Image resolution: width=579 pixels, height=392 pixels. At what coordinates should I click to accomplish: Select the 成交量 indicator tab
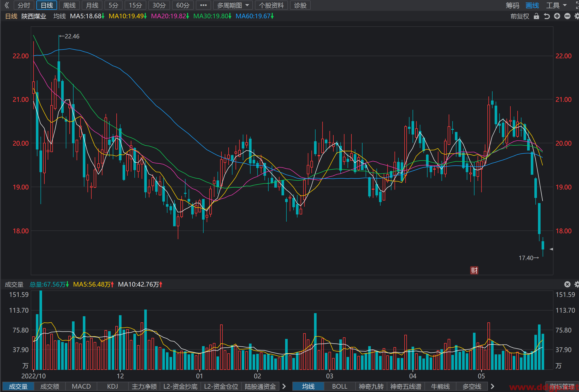18,387
